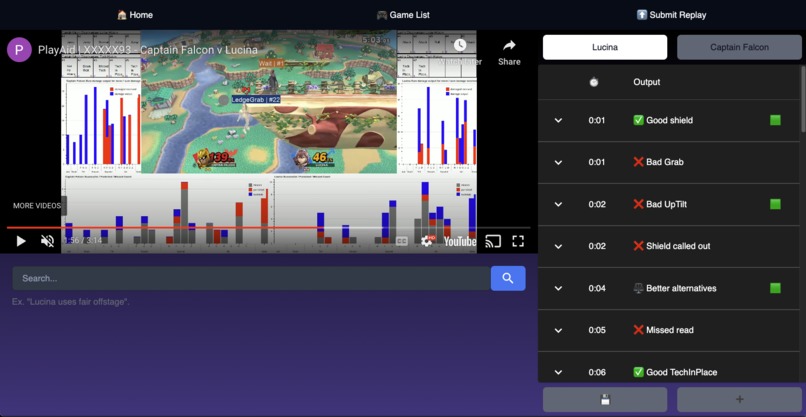Click the blue search magnifier button

(508, 278)
